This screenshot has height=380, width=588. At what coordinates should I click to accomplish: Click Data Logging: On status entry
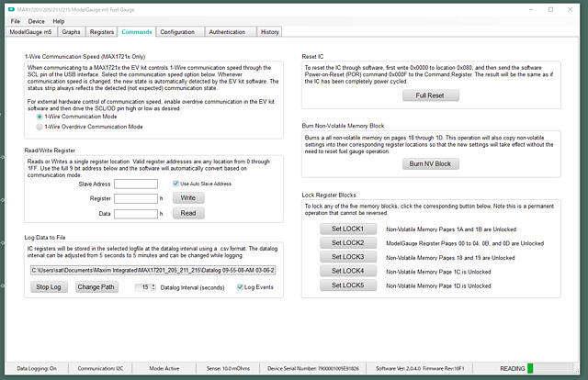coord(37,368)
